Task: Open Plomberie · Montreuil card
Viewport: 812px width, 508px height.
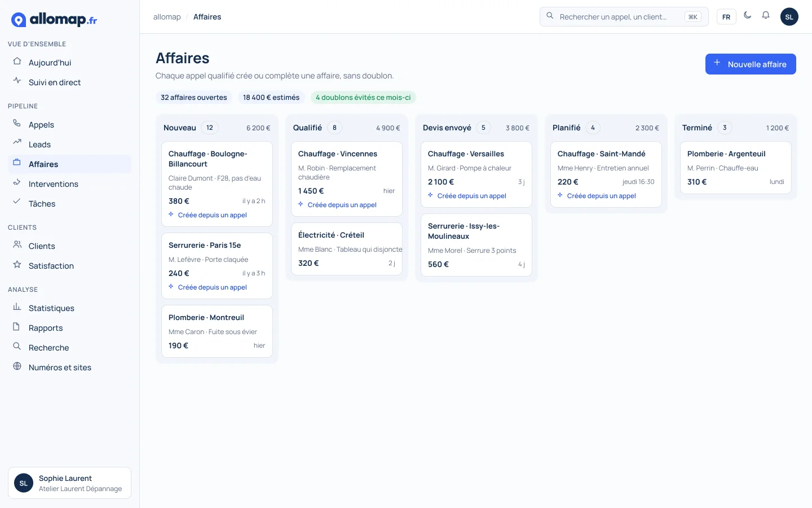Action: (217, 331)
